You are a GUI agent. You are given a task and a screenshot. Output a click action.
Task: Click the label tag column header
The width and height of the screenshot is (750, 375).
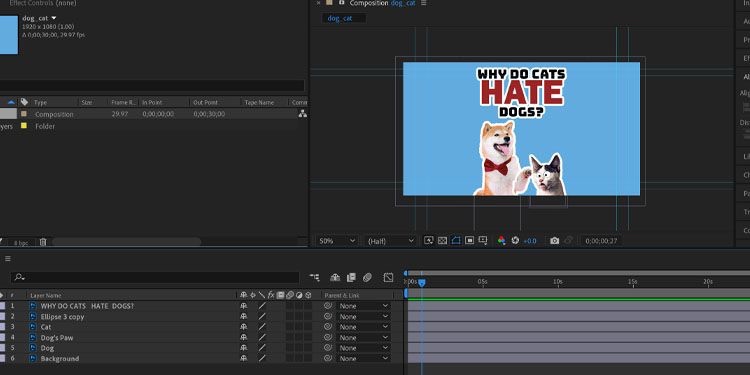pyautogui.click(x=24, y=102)
